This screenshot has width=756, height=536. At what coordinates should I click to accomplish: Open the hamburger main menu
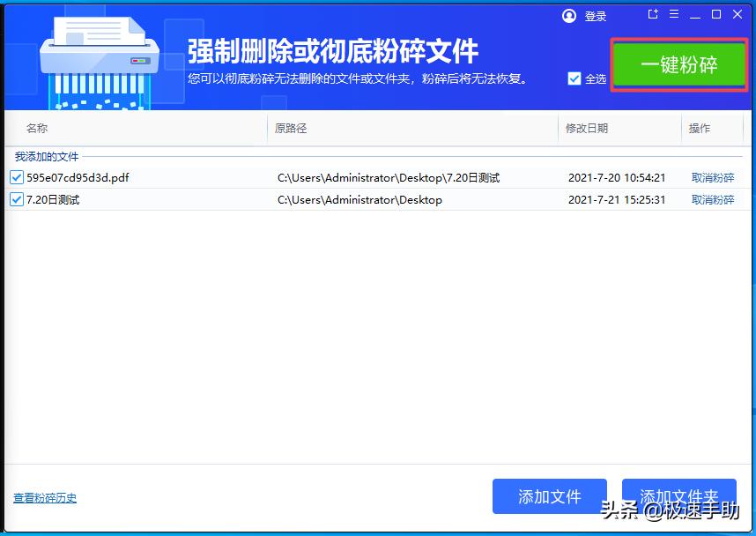[x=673, y=14]
